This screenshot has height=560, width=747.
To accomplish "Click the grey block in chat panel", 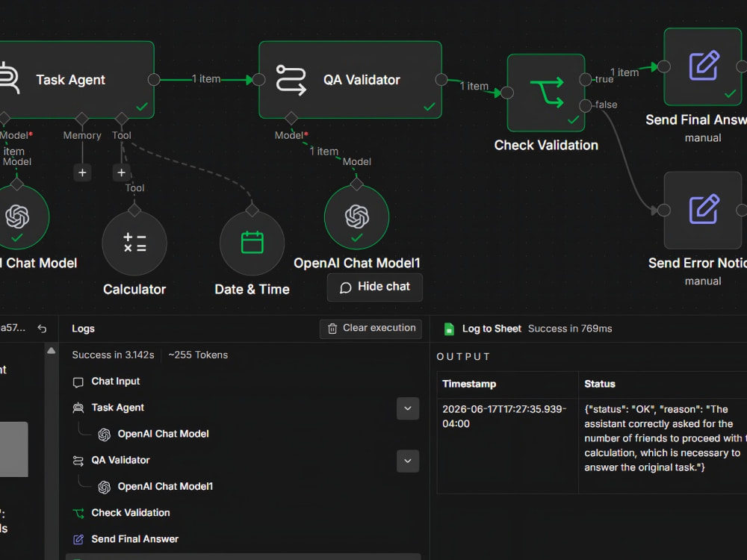I will 13,449.
